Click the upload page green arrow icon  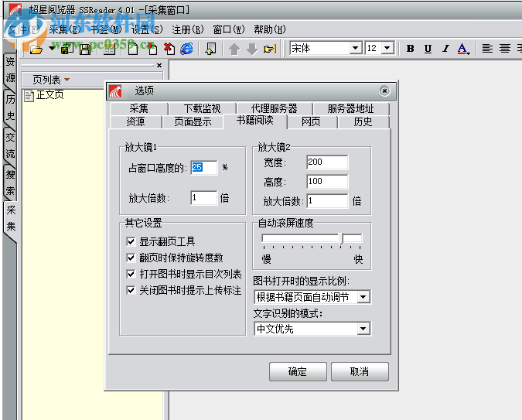210,49
